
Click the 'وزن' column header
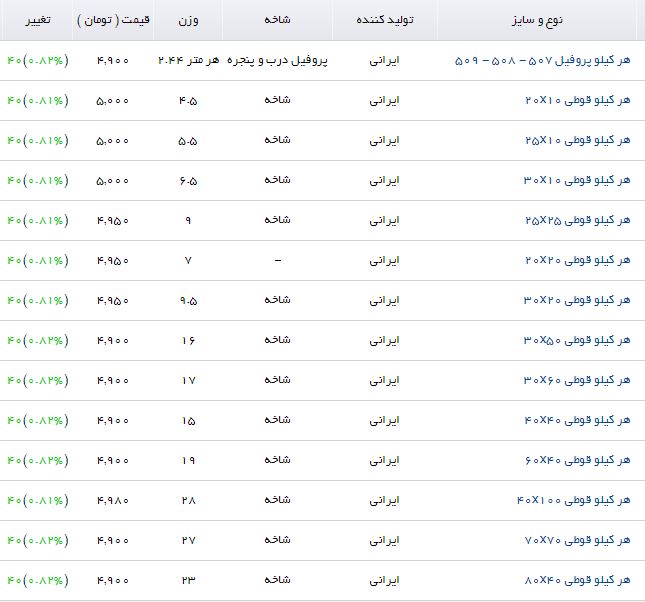pyautogui.click(x=188, y=21)
